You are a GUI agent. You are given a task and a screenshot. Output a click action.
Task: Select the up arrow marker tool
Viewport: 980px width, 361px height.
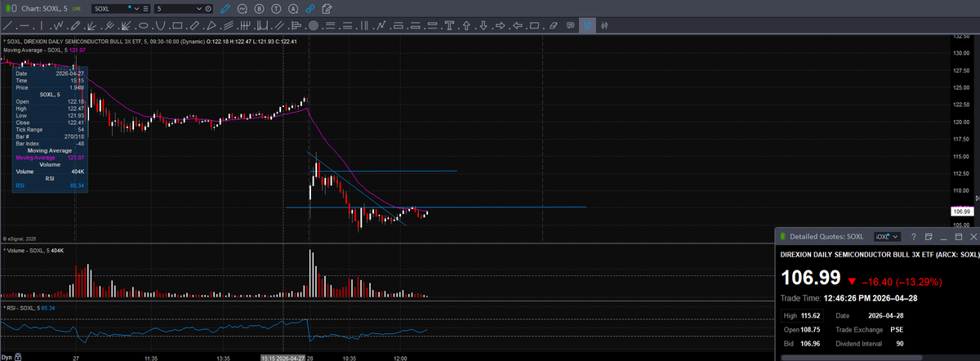click(x=466, y=25)
